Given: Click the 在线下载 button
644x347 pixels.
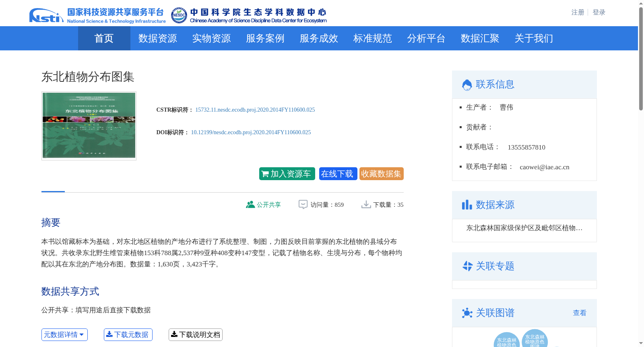Looking at the screenshot, I should pos(338,174).
